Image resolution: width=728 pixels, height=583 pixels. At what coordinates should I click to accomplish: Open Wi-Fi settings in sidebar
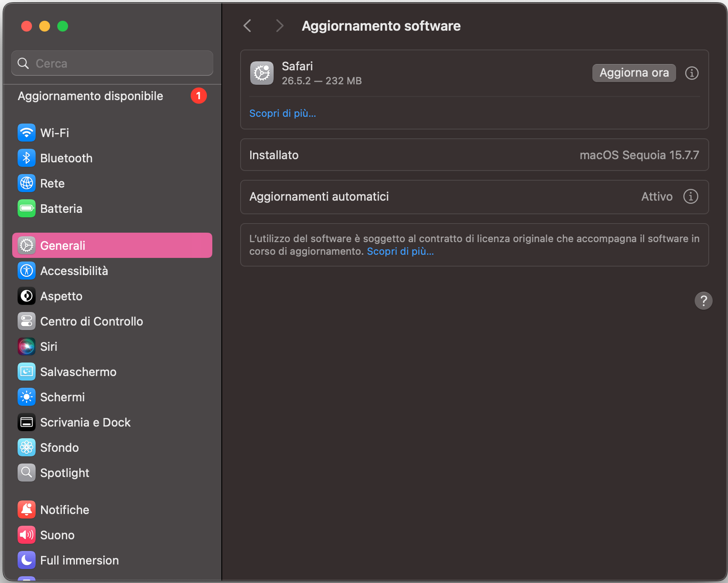coord(112,133)
